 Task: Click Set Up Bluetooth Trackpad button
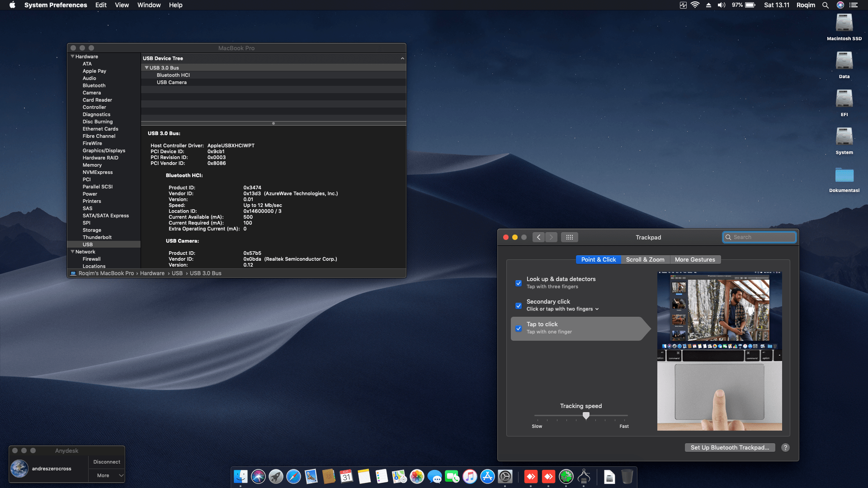(x=730, y=447)
